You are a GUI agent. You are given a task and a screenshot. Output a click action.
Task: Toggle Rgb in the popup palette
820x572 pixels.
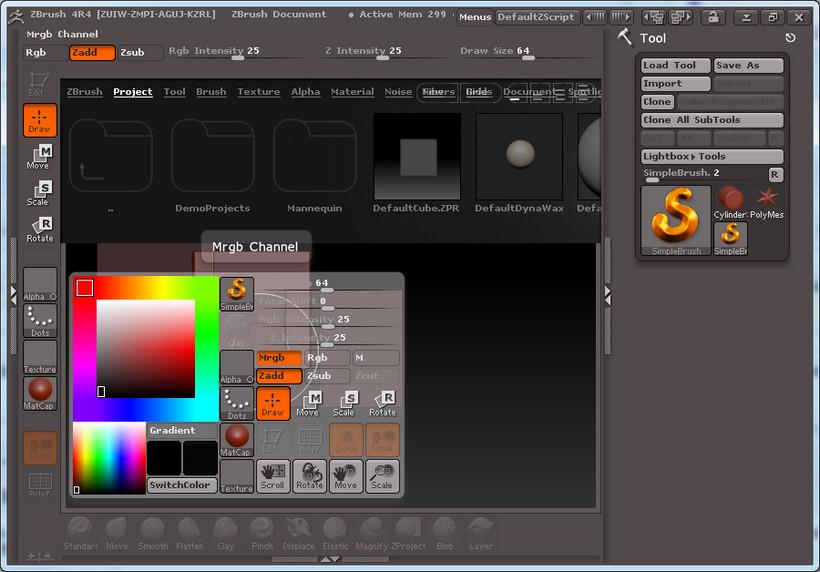[x=327, y=358]
